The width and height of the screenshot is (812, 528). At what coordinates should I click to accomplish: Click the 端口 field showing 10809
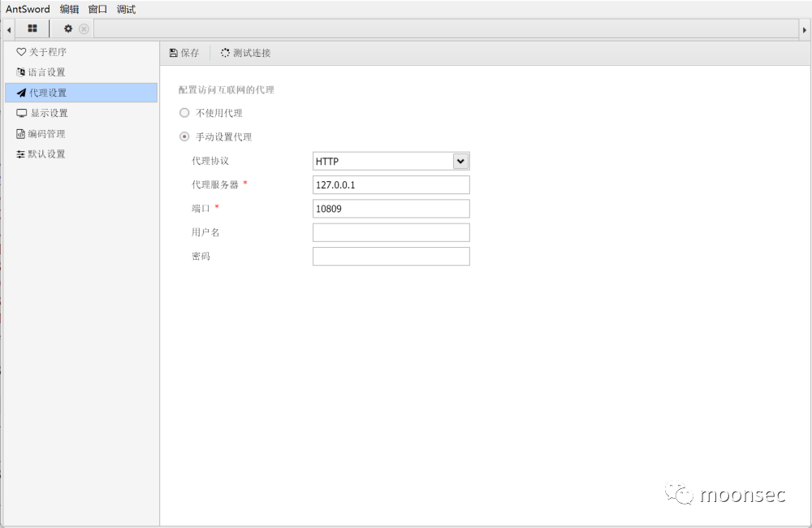point(391,209)
